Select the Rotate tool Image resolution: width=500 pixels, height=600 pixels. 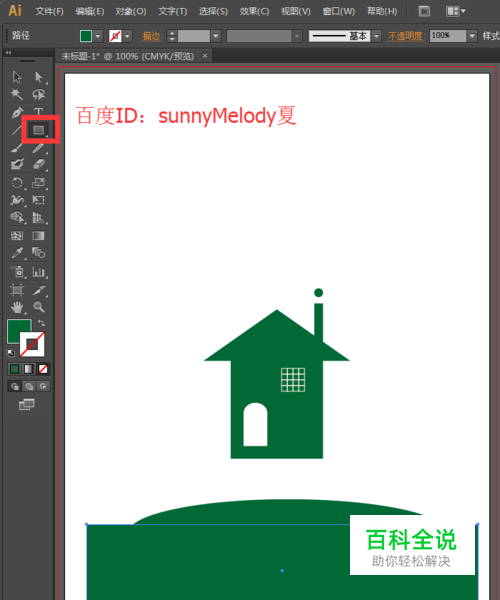point(17,183)
